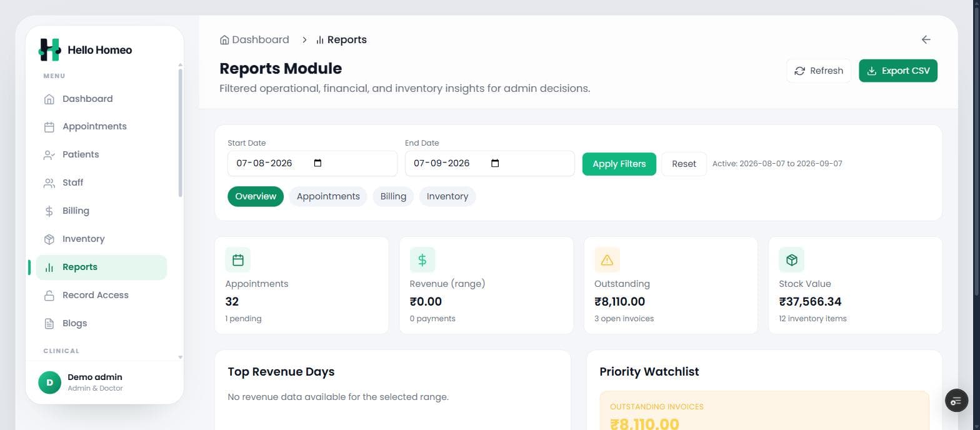Click the warning triangle icon on Outstanding card
Viewport: 980px width, 430px height.
point(607,260)
